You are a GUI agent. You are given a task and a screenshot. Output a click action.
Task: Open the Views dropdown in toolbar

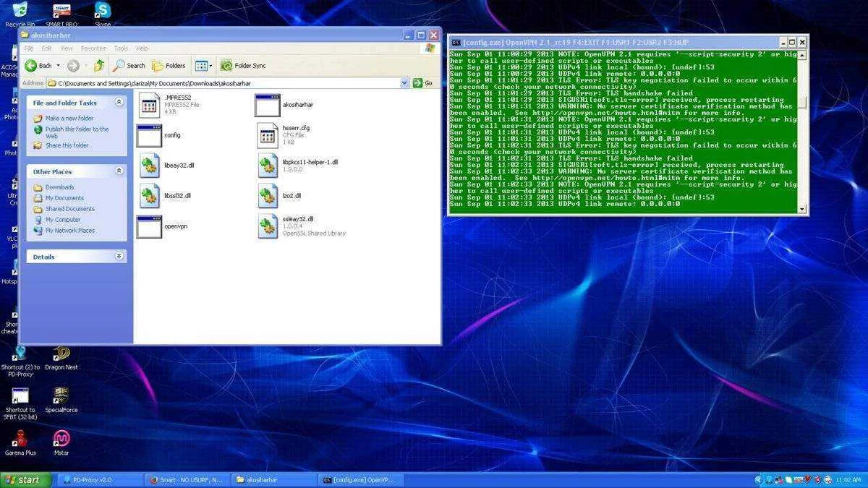click(x=204, y=65)
